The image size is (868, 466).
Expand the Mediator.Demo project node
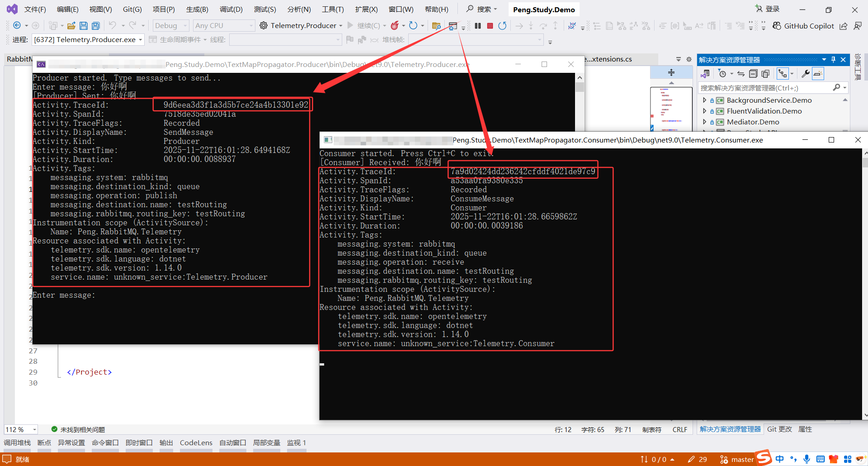[x=704, y=122]
